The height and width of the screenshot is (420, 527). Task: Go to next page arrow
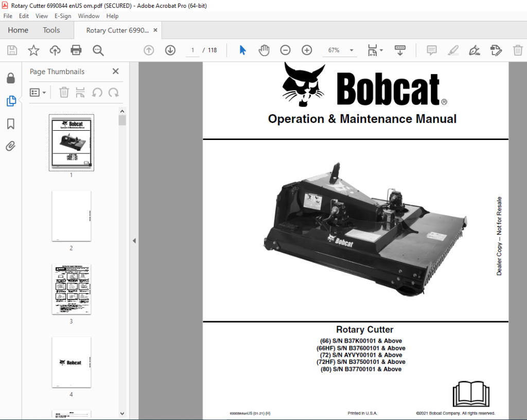coord(170,50)
